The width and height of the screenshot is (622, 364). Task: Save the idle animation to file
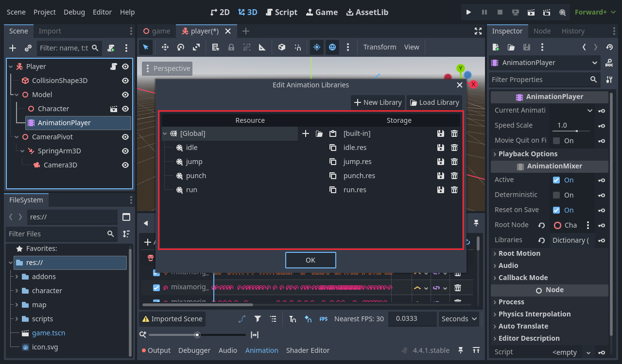441,148
